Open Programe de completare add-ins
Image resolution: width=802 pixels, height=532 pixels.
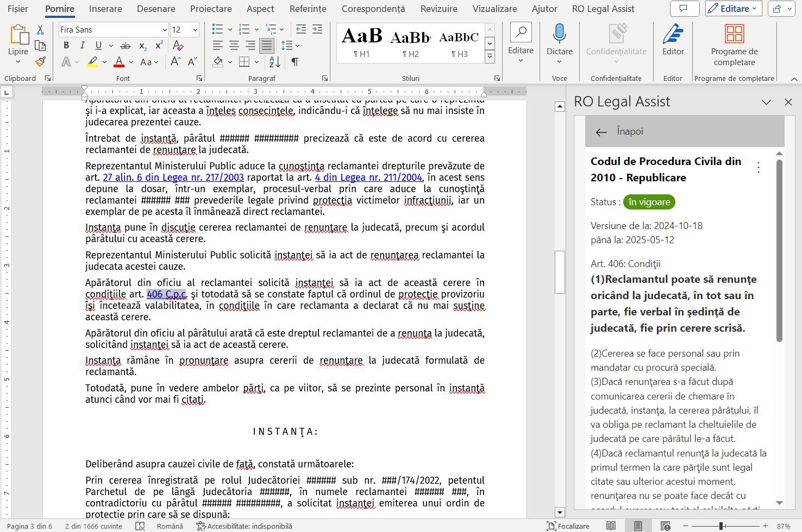click(x=734, y=46)
